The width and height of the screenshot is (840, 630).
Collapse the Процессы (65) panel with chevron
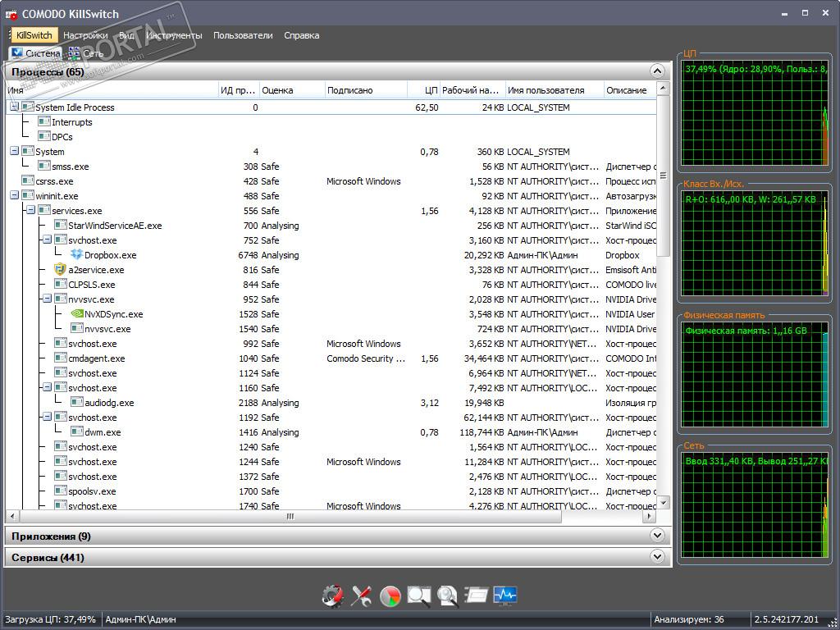click(x=657, y=71)
